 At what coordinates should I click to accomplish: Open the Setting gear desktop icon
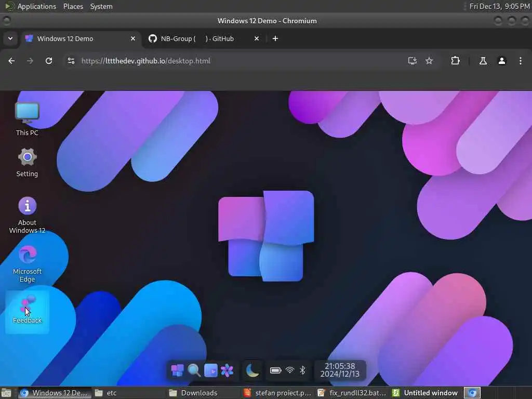27,163
